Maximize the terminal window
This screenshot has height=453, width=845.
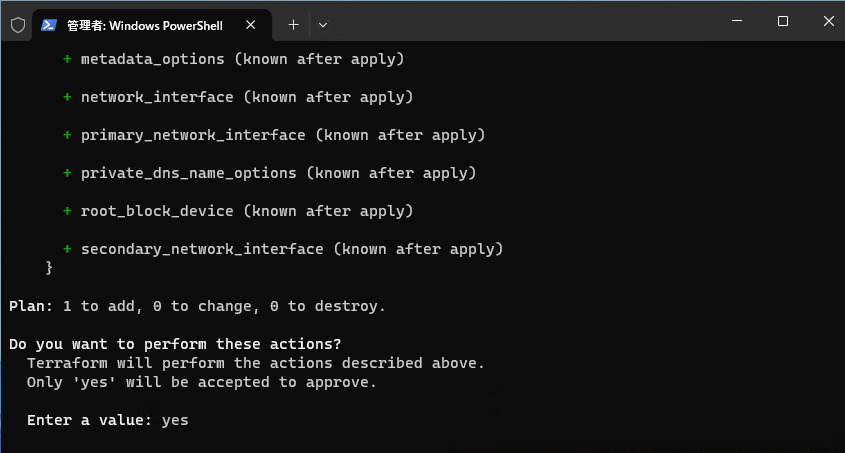pos(783,21)
